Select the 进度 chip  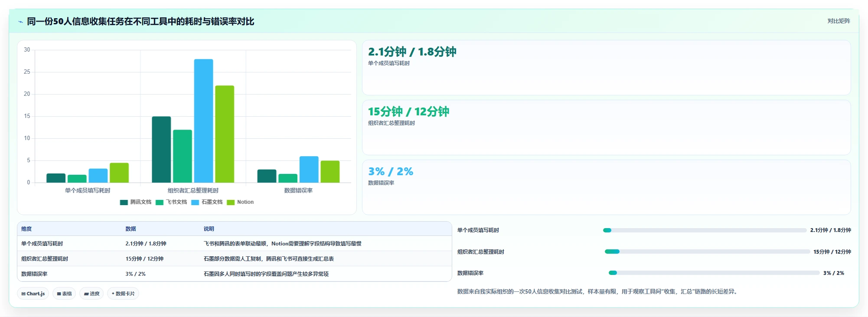coord(91,294)
